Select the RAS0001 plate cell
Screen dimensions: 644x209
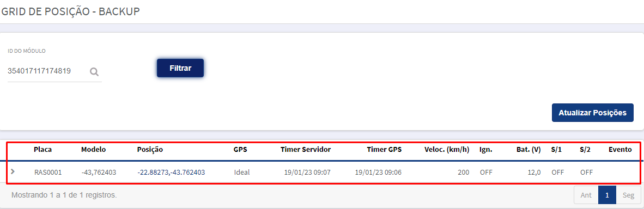48,172
